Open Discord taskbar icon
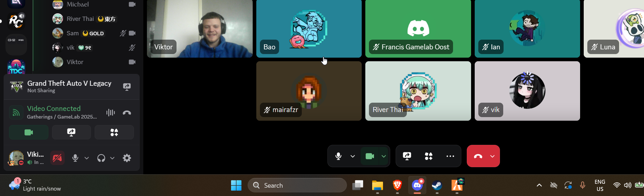This screenshot has width=644, height=196. pyautogui.click(x=417, y=185)
